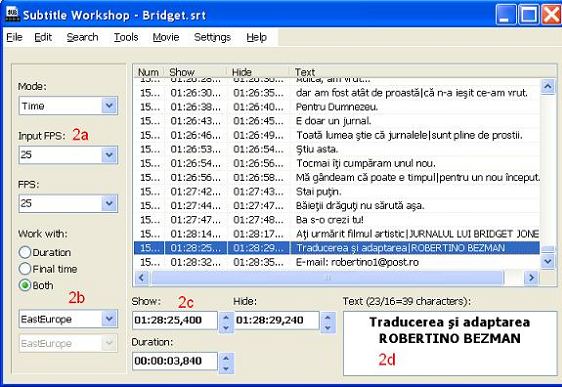This screenshot has width=562, height=387.
Task: Open the Movie menu
Action: [x=166, y=37]
